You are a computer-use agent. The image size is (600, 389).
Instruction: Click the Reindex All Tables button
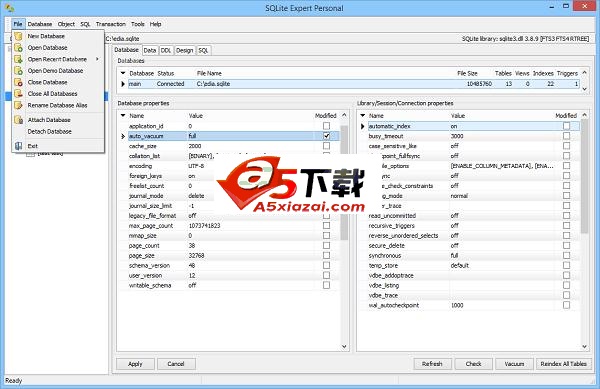(564, 364)
